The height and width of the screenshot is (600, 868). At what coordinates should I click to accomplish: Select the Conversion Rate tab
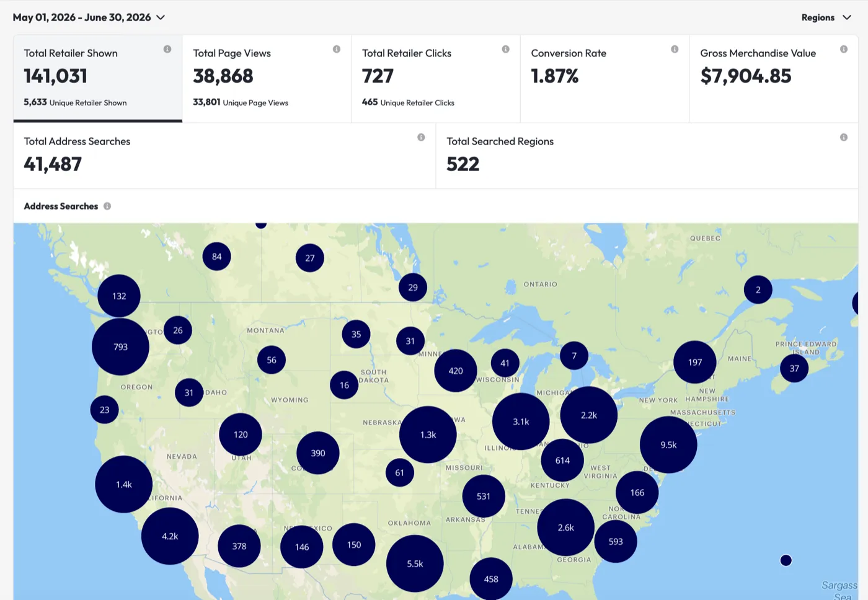point(605,79)
